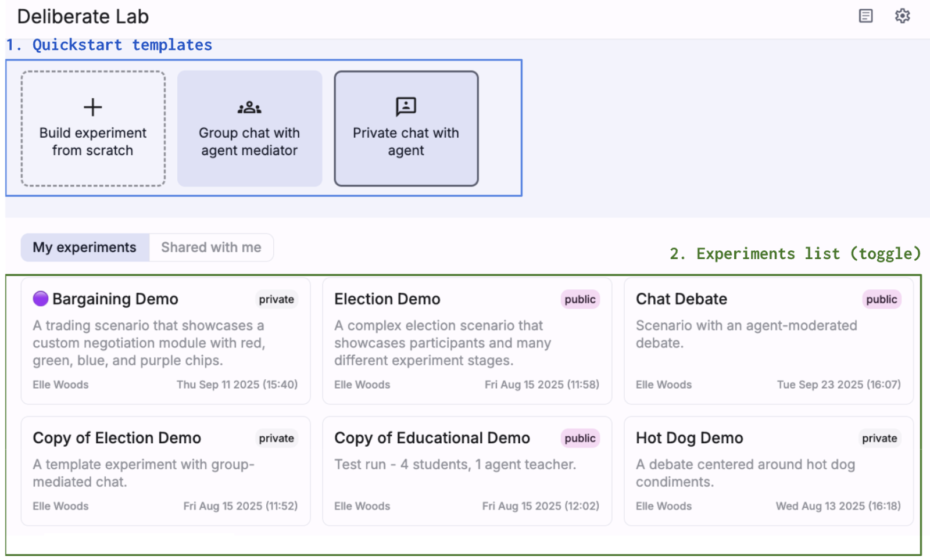The image size is (930, 560).
Task: Open the Hot Dog Demo experiment
Action: (x=689, y=438)
